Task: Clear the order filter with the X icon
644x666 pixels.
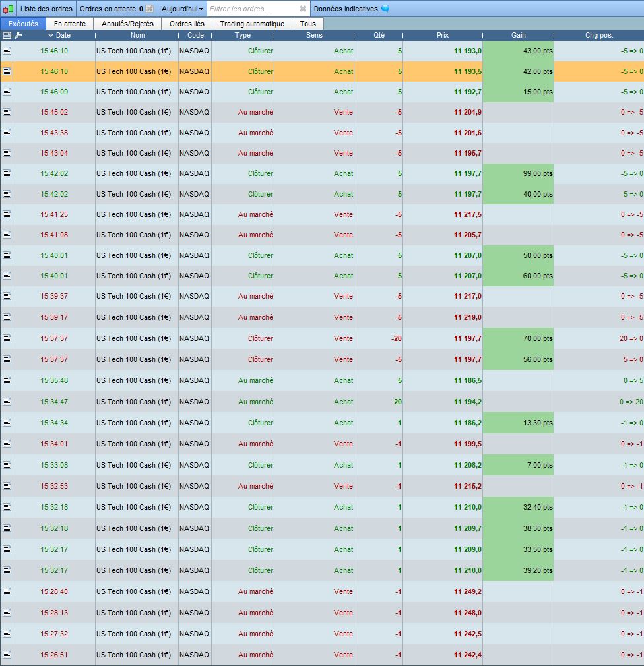Action: tap(303, 9)
